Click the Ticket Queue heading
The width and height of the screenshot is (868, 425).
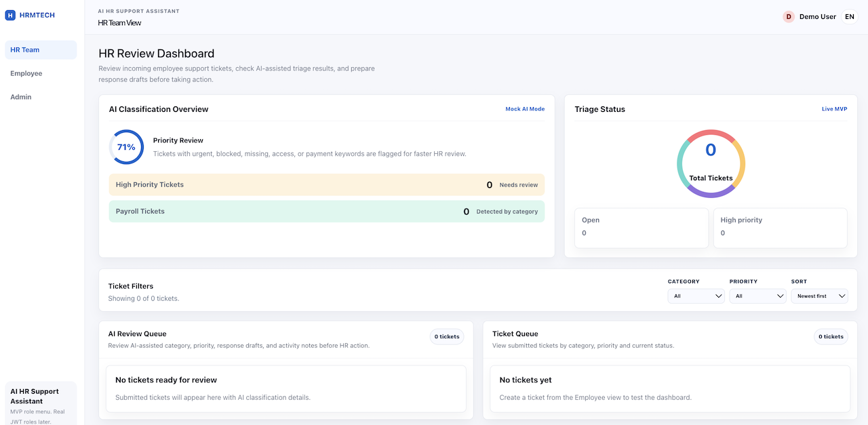[x=515, y=333]
